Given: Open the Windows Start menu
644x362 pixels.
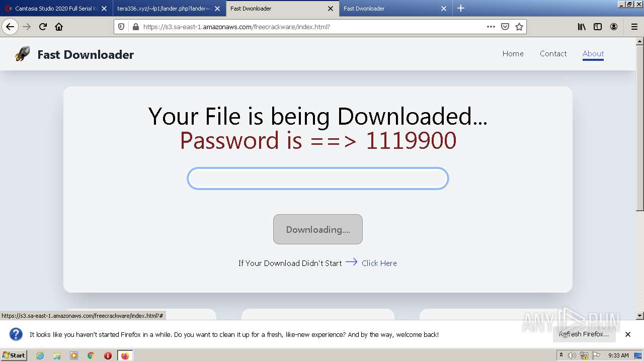Looking at the screenshot, I should click(14, 355).
